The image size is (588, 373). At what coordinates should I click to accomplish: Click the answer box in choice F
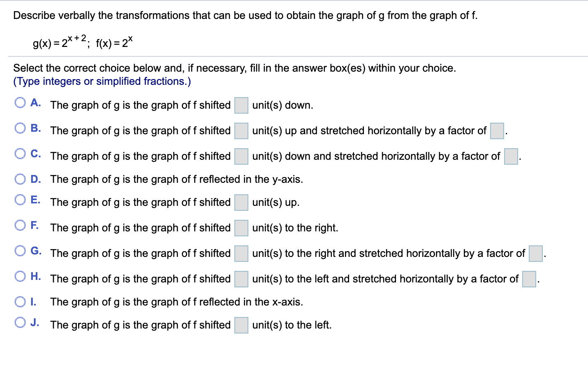pos(241,228)
